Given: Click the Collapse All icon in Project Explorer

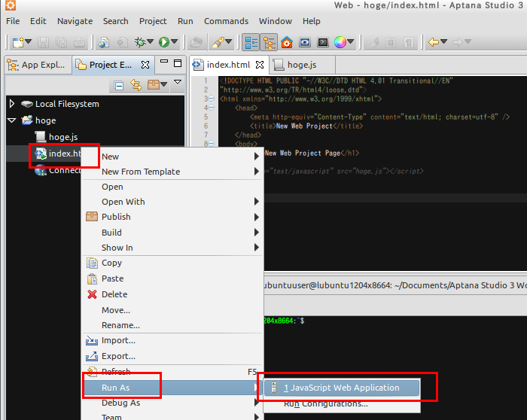Looking at the screenshot, I should (119, 86).
